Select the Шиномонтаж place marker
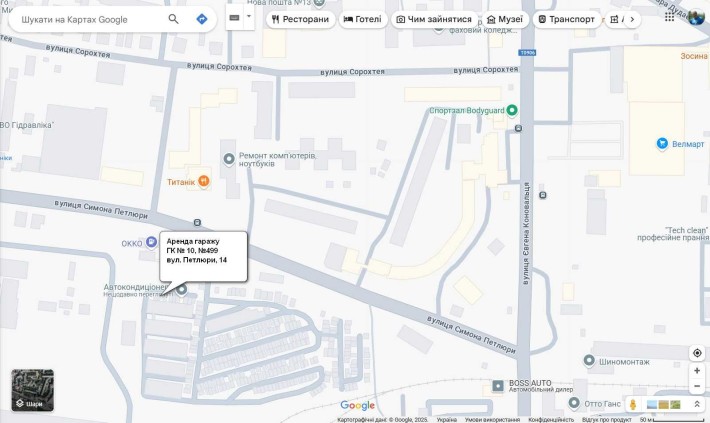Viewport: 710px width, 423px height. (589, 361)
